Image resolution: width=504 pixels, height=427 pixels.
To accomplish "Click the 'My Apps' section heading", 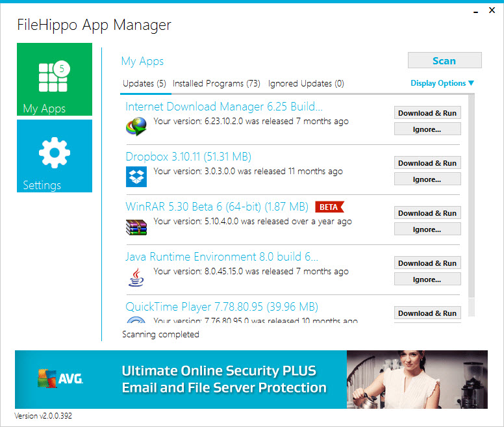I will [x=142, y=61].
